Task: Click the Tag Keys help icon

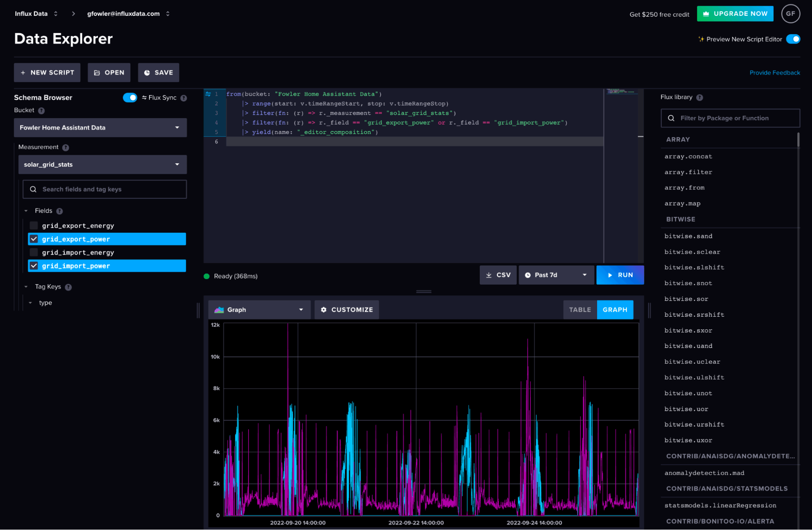Action: click(x=68, y=287)
